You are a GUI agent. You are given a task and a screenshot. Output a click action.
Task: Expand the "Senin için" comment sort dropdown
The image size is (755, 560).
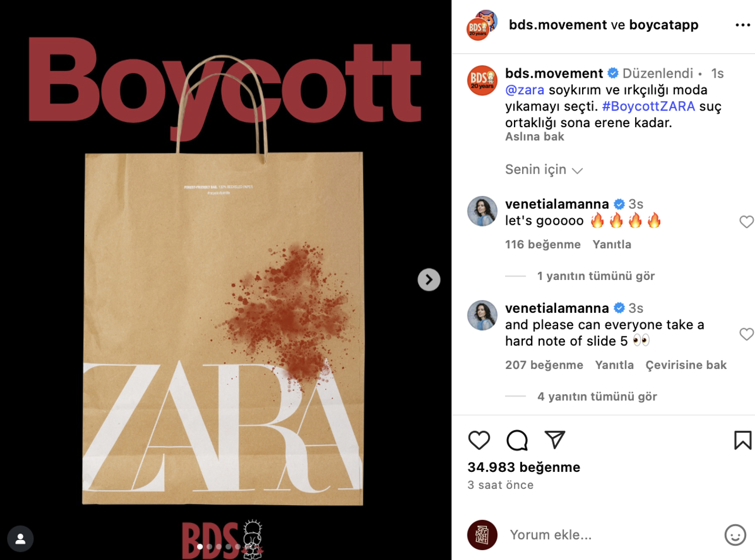pyautogui.click(x=544, y=170)
